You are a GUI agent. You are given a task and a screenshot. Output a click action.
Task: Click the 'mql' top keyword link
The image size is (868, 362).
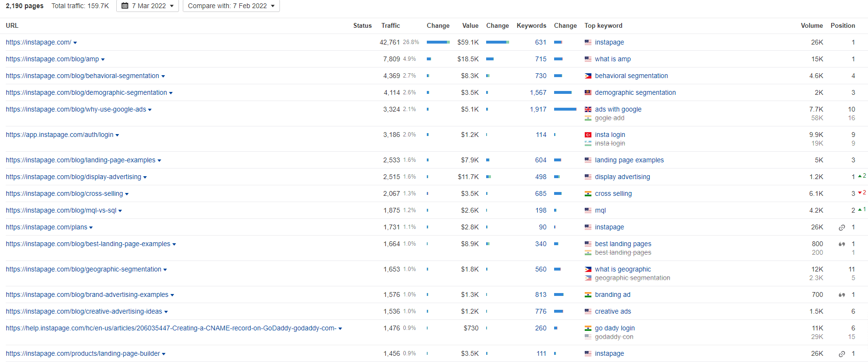(601, 210)
